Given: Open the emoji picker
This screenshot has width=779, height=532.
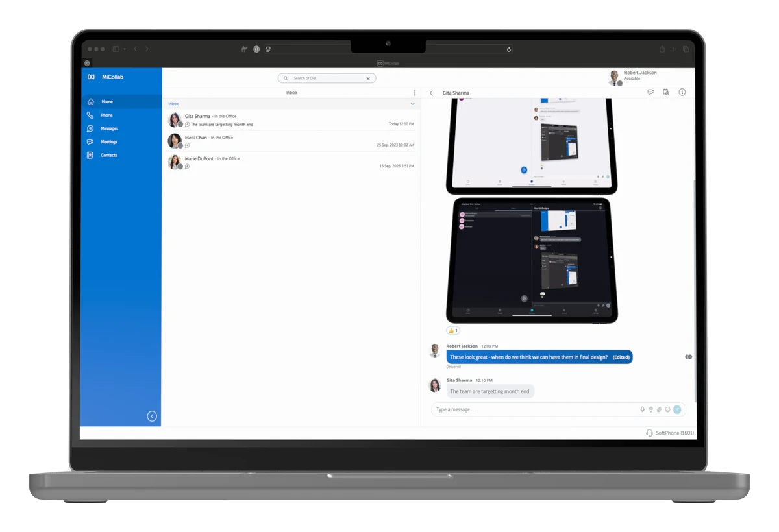Looking at the screenshot, I should pos(667,409).
